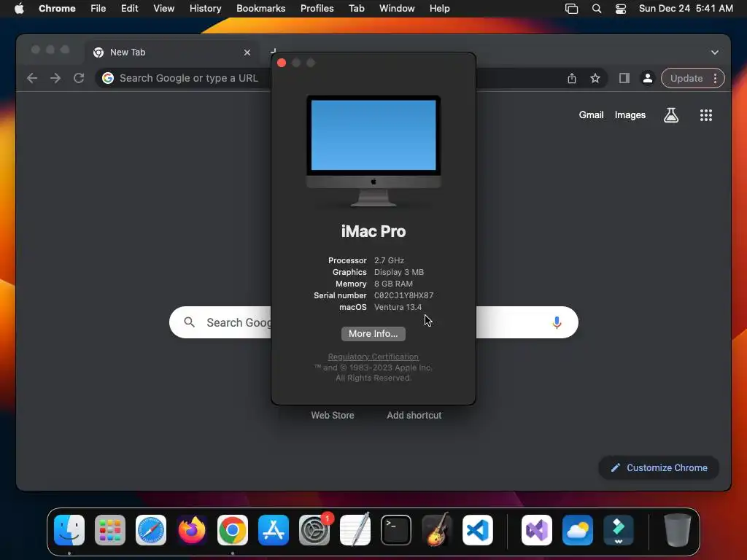Click the menu bar date and time
Image resolution: width=747 pixels, height=560 pixels.
[686, 9]
